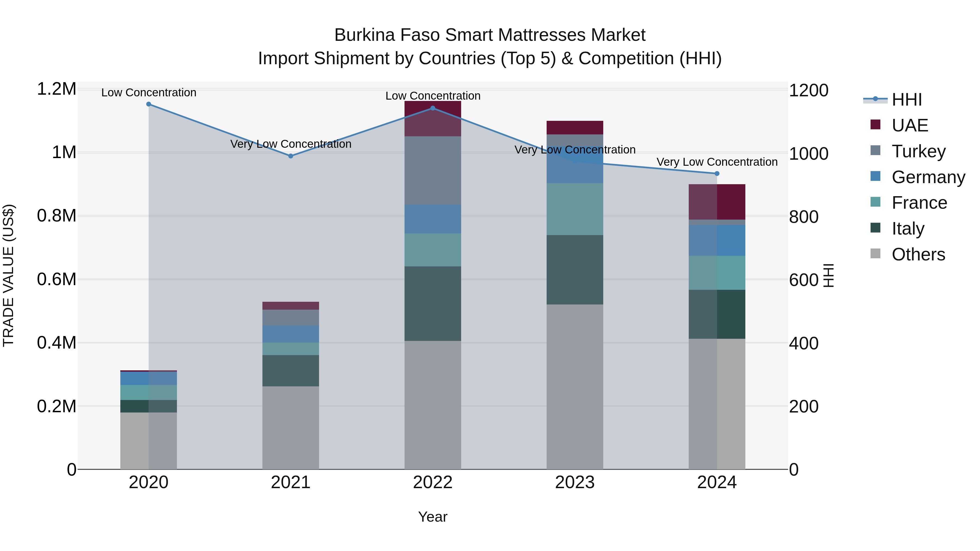Select the Others segment of 2020 bar

coord(149,441)
